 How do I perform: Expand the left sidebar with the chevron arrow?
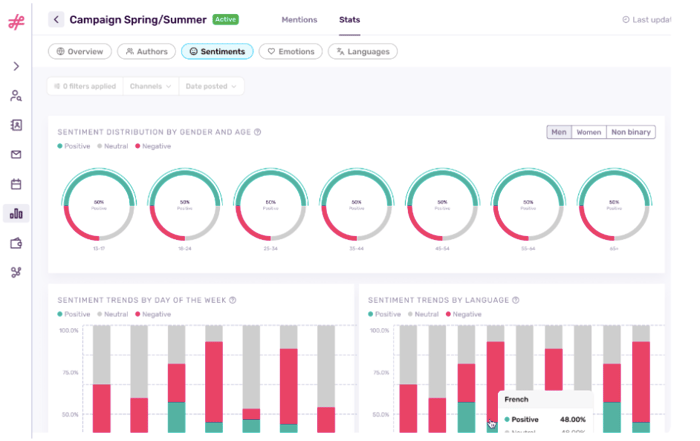16,67
